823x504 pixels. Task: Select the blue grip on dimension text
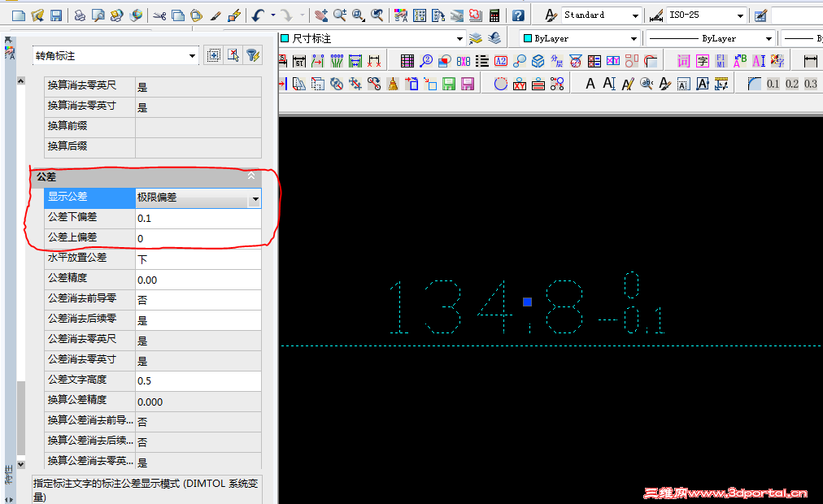(528, 302)
